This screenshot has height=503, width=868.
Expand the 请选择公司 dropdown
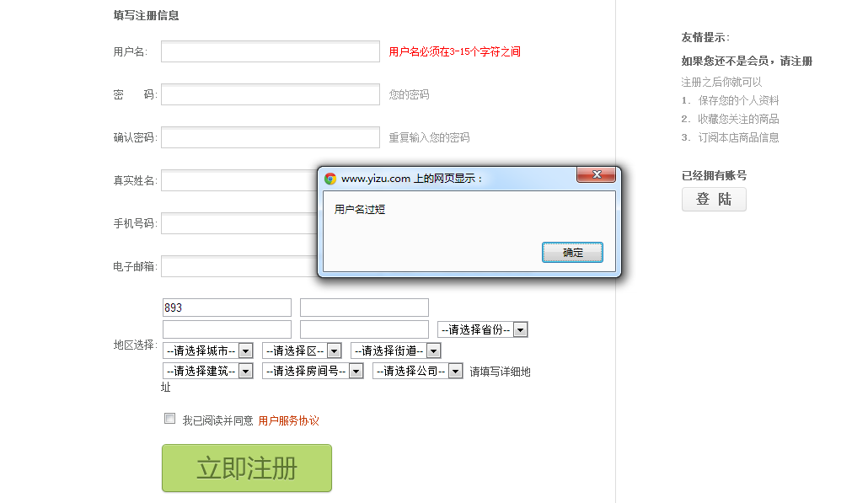[418, 371]
